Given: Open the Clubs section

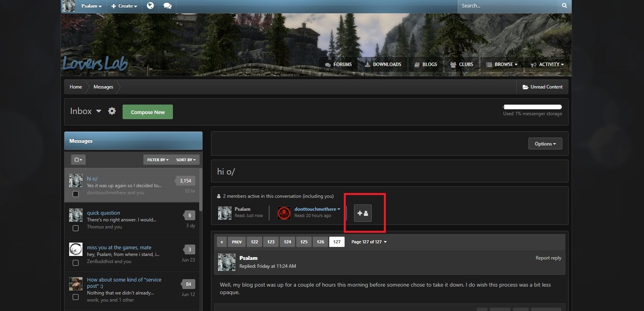Looking at the screenshot, I should coord(461,64).
